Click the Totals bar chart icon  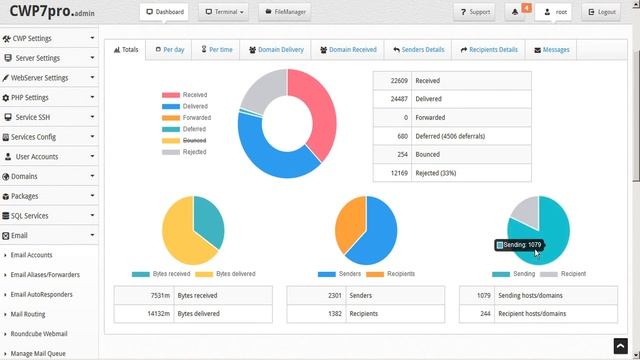coord(117,50)
